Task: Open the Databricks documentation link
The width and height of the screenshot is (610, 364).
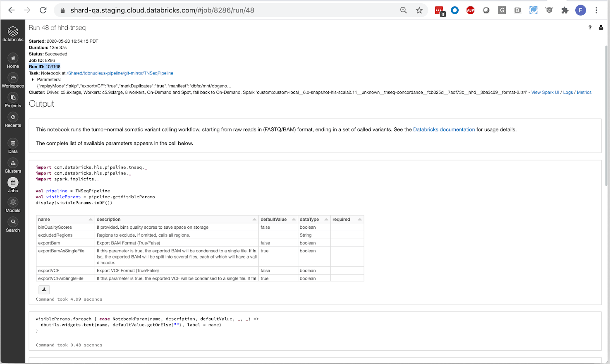Action: (x=444, y=129)
